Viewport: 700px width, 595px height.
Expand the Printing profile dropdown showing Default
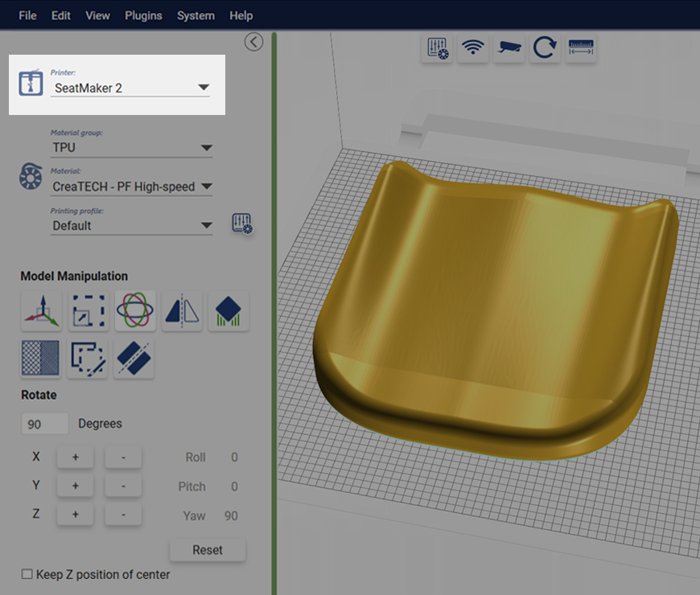[x=132, y=226]
